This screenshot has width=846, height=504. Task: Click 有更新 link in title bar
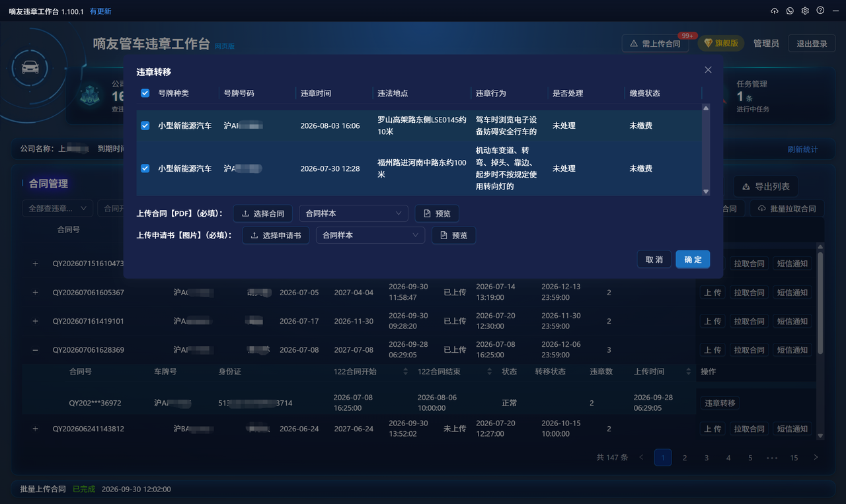point(100,11)
